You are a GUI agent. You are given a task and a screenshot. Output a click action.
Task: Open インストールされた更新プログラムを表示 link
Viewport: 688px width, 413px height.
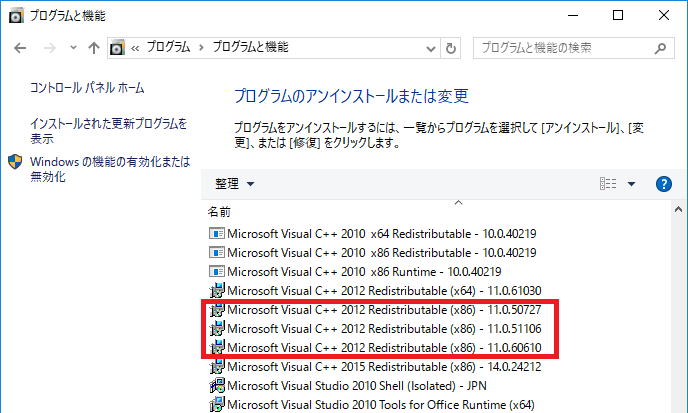108,131
